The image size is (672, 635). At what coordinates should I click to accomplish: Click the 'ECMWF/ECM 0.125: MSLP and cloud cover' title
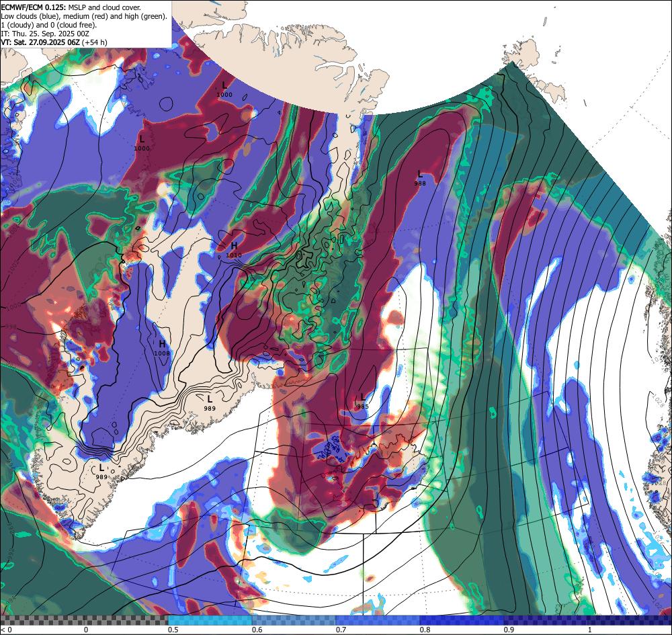[71, 7]
